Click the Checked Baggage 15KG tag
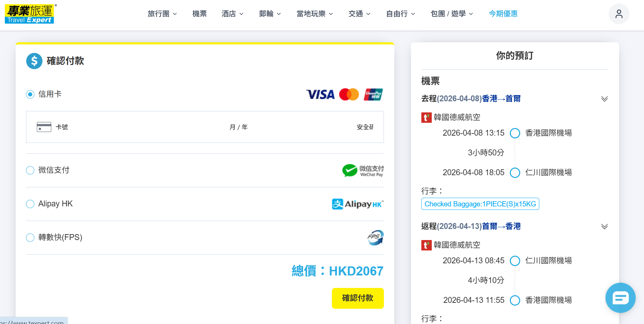Screen dimensions: 644x324 (x=480, y=204)
